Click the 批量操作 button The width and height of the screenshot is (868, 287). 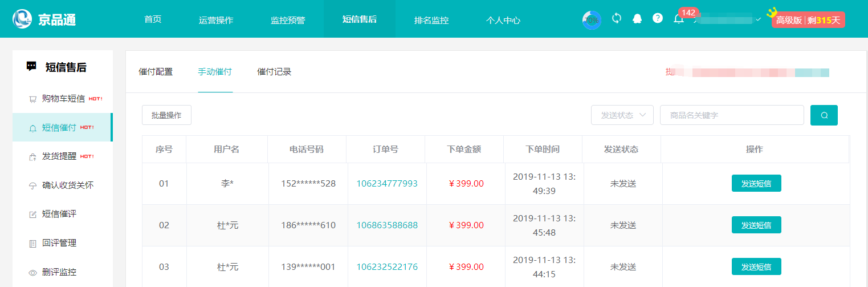(x=166, y=115)
